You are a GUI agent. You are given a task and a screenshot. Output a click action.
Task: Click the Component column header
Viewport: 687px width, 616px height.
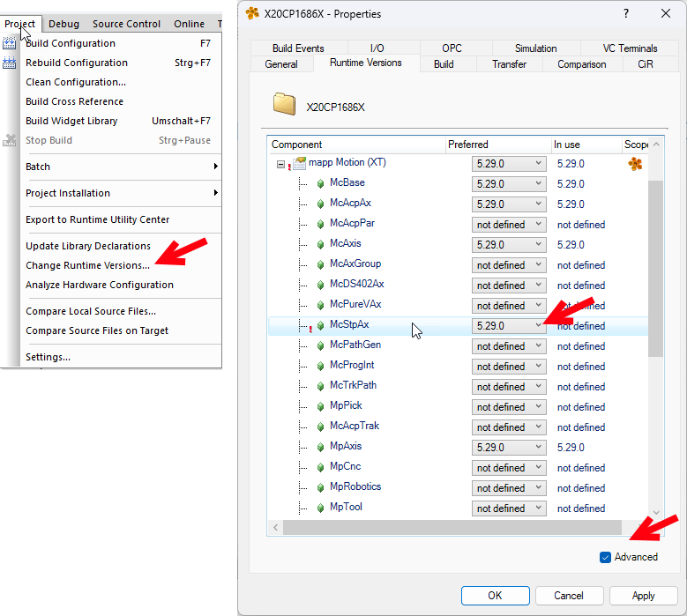356,145
